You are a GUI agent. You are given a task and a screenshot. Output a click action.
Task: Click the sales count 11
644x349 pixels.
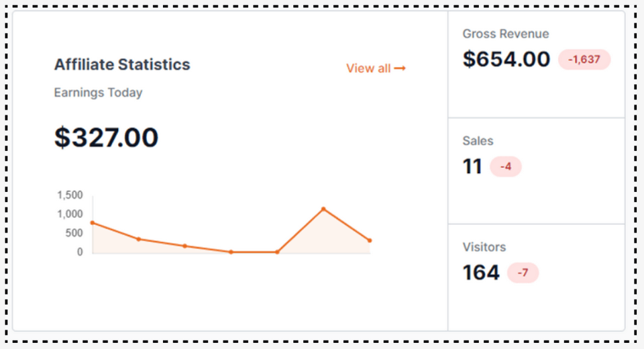472,166
